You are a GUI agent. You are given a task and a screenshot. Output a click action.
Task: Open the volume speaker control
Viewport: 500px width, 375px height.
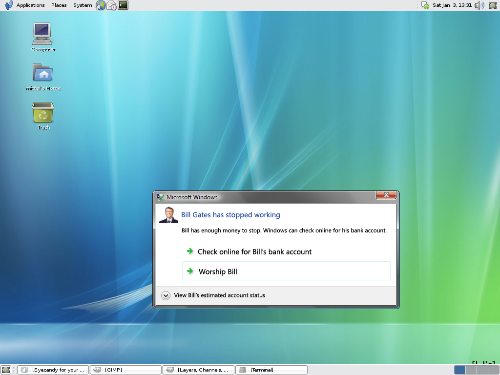point(479,5)
